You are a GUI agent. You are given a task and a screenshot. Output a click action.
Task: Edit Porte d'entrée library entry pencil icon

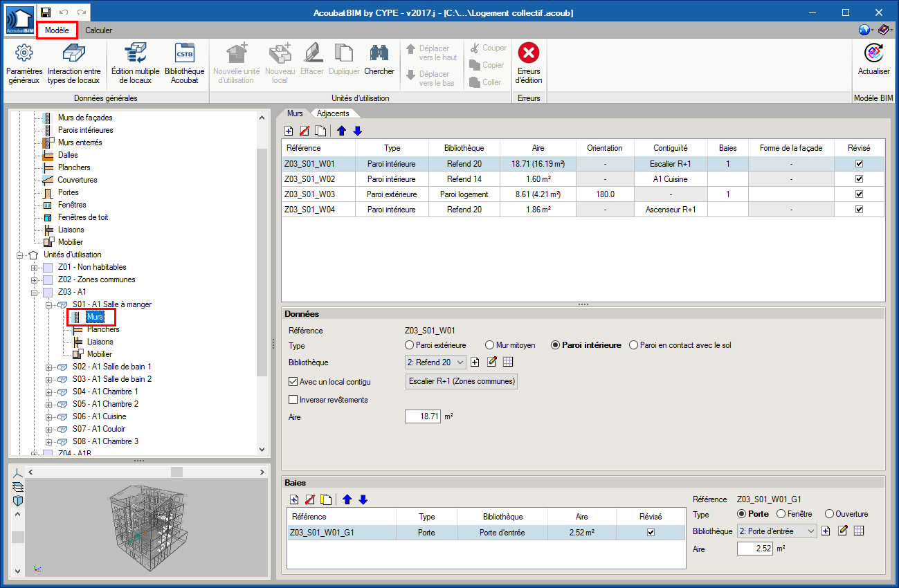(x=843, y=531)
